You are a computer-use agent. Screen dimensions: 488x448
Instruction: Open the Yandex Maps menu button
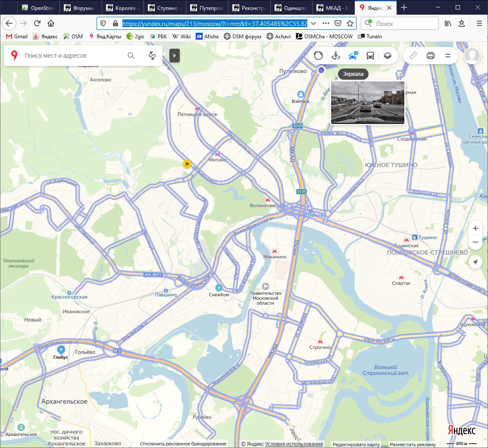tap(448, 56)
